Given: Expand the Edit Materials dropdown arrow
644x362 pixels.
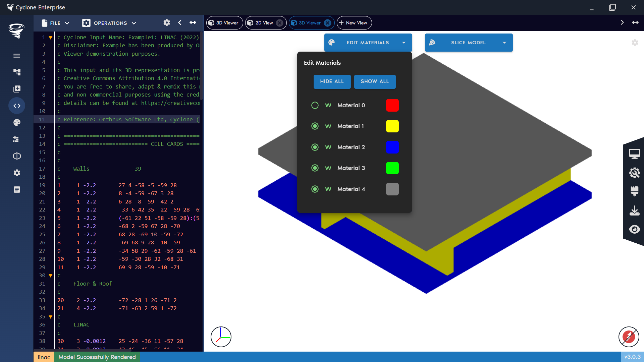Looking at the screenshot, I should tap(404, 43).
